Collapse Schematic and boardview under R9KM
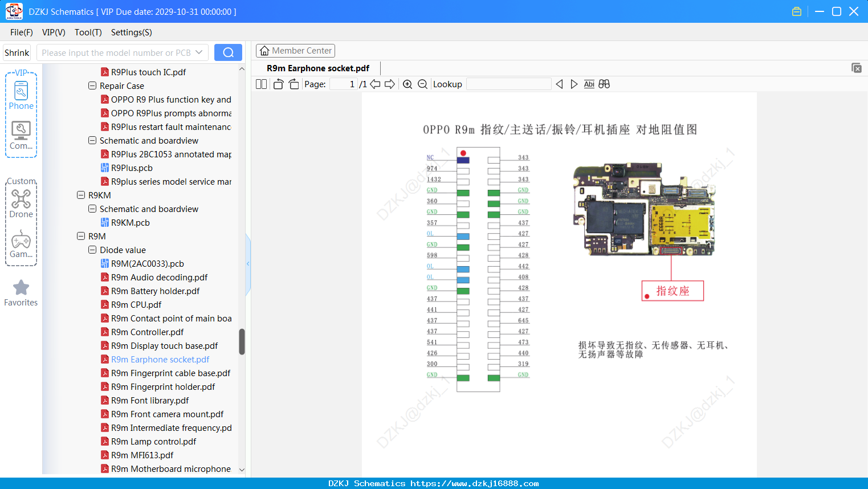The width and height of the screenshot is (868, 489). tap(92, 209)
